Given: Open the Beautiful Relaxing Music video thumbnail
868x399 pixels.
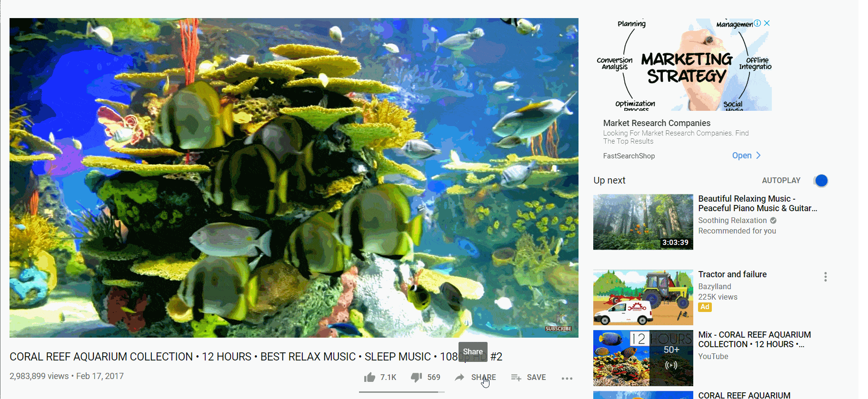Looking at the screenshot, I should pyautogui.click(x=643, y=222).
